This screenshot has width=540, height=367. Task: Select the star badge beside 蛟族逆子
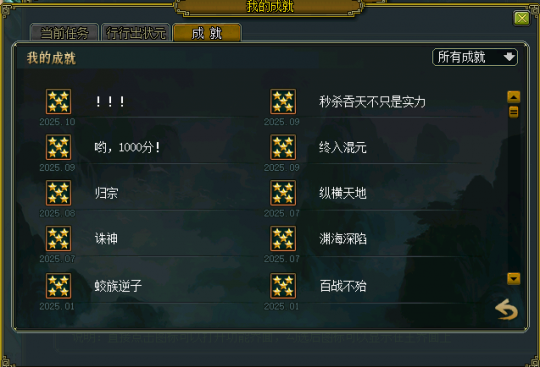click(x=59, y=286)
